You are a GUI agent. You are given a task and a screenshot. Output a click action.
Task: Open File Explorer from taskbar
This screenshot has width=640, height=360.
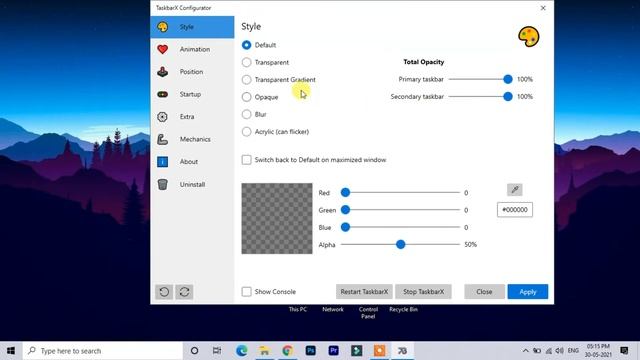264,351
